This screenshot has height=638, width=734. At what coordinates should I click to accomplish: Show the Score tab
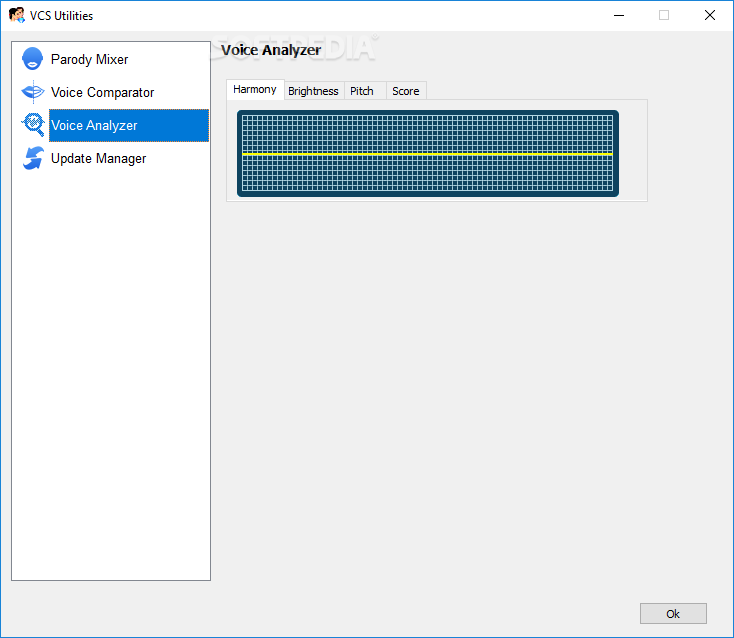click(405, 91)
